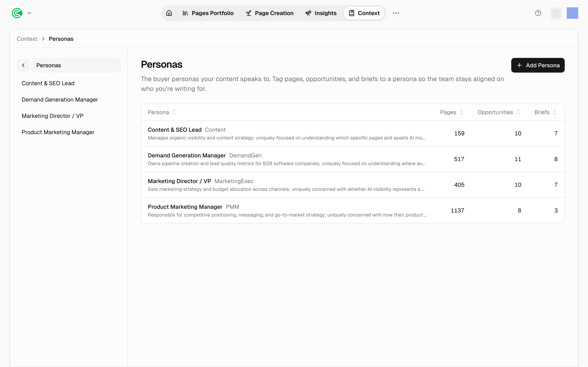Open the Page Creation tab
This screenshot has height=367, width=588.
pos(269,13)
